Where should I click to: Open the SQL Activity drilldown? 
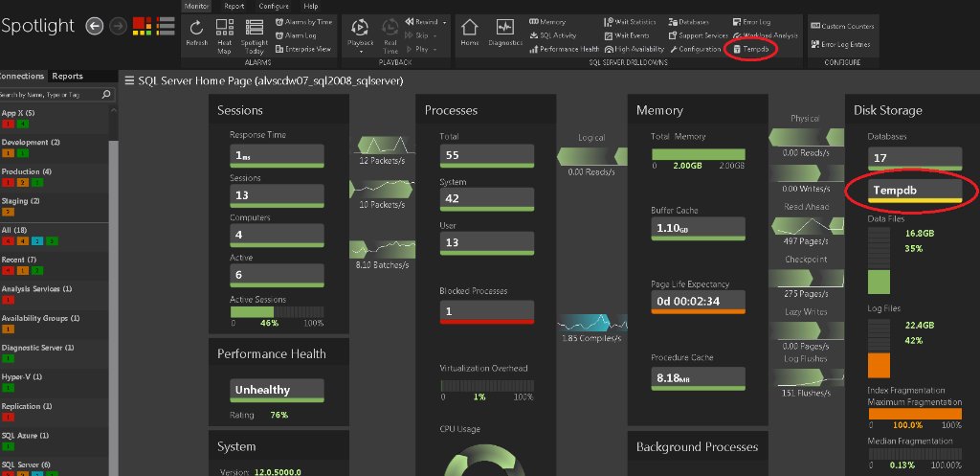tap(553, 35)
